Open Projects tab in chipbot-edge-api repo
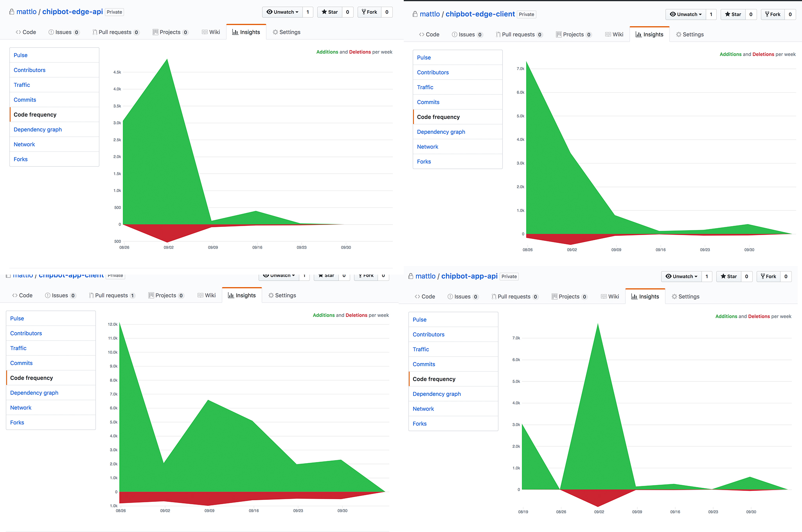 click(x=170, y=32)
